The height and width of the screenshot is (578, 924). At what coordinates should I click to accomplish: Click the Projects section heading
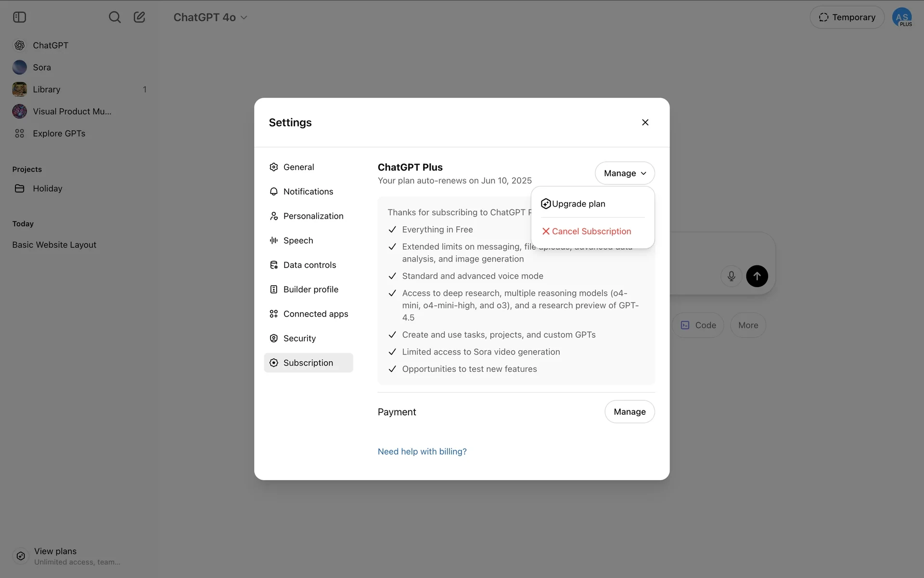click(x=27, y=170)
